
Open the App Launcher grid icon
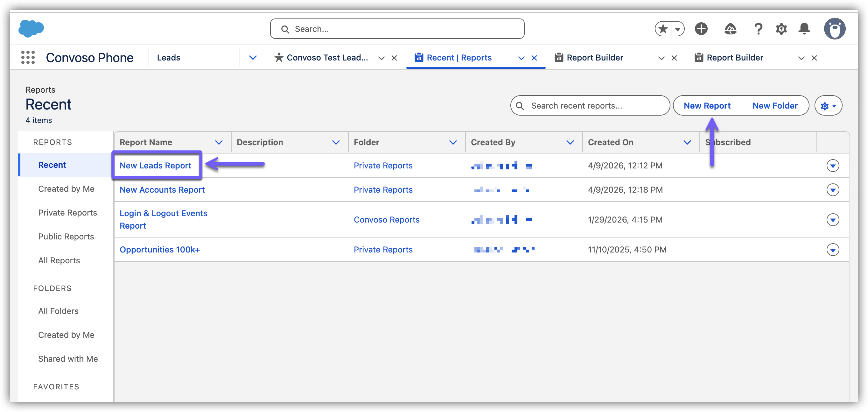(x=28, y=57)
